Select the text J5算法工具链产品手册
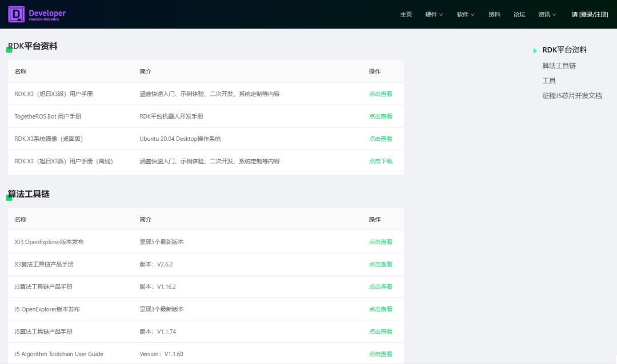 coord(43,331)
